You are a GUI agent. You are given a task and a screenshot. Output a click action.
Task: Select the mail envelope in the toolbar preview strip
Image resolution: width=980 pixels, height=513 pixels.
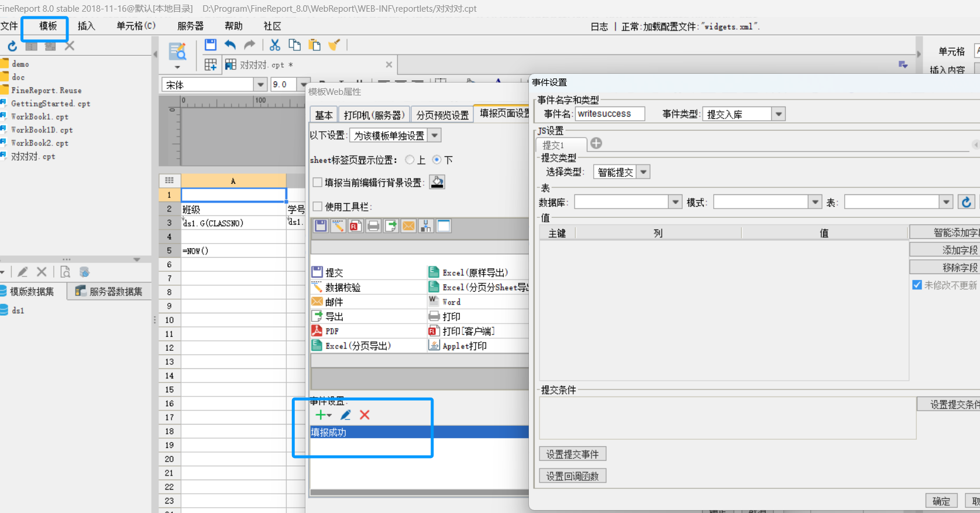[408, 226]
